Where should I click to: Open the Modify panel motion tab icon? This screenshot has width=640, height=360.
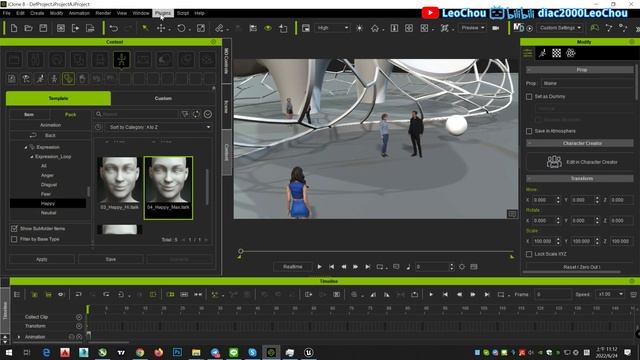click(x=542, y=53)
